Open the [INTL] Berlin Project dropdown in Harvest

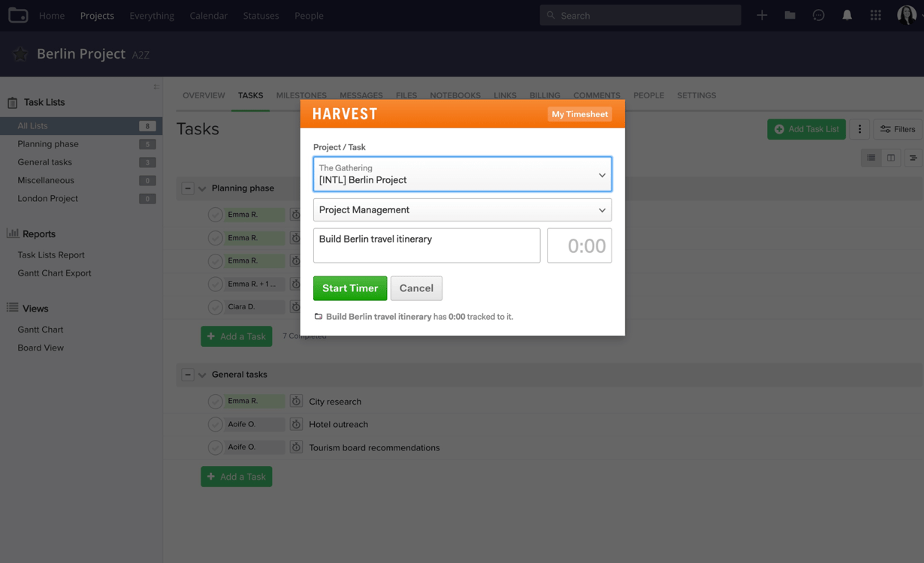coord(462,174)
